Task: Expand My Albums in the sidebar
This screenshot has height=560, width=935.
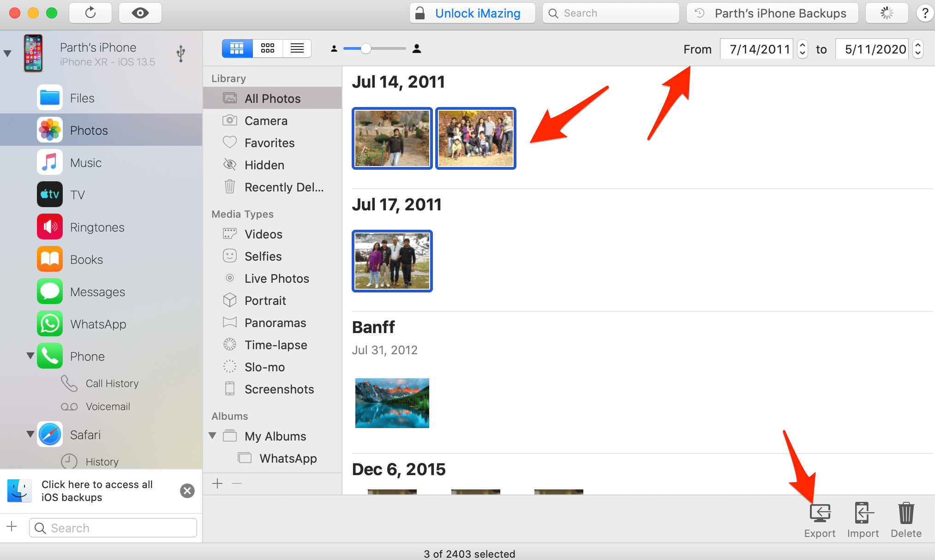Action: 215,437
